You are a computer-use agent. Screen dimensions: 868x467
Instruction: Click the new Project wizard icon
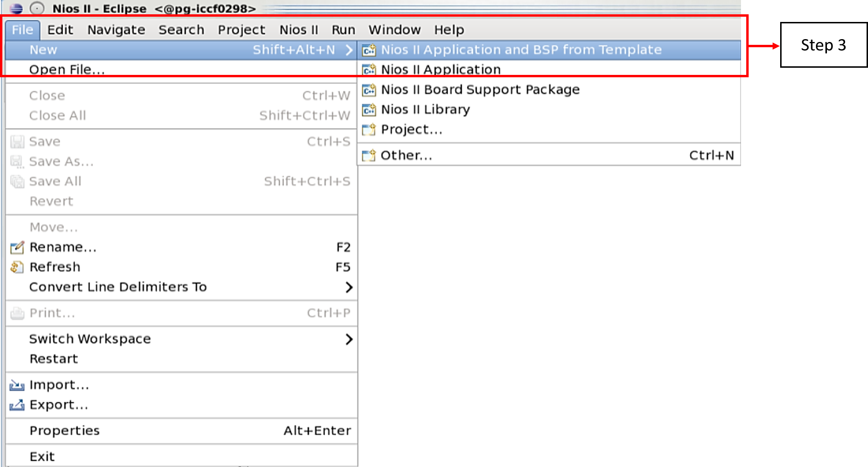tap(369, 129)
